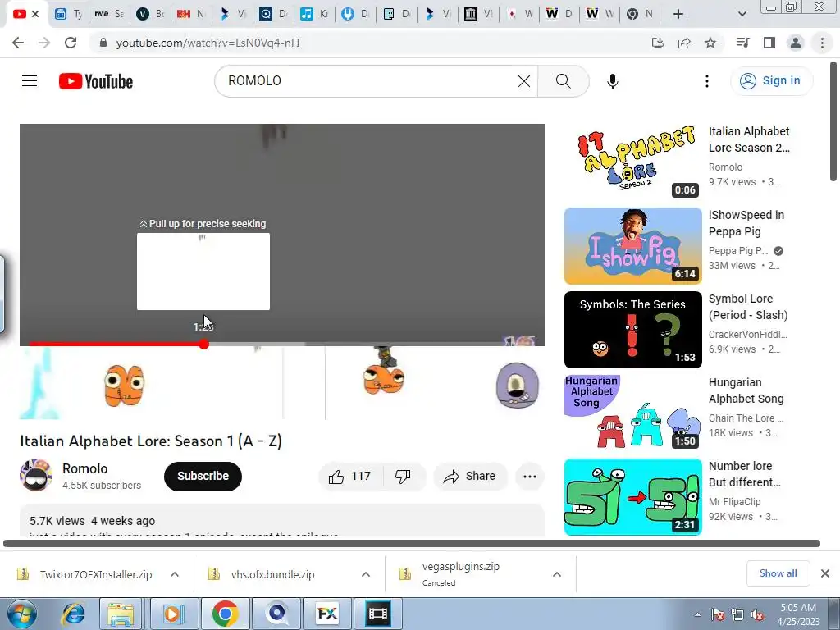Open the iShowSpeed in Peppa Pig thumbnail
Image resolution: width=840 pixels, height=630 pixels.
tap(632, 246)
